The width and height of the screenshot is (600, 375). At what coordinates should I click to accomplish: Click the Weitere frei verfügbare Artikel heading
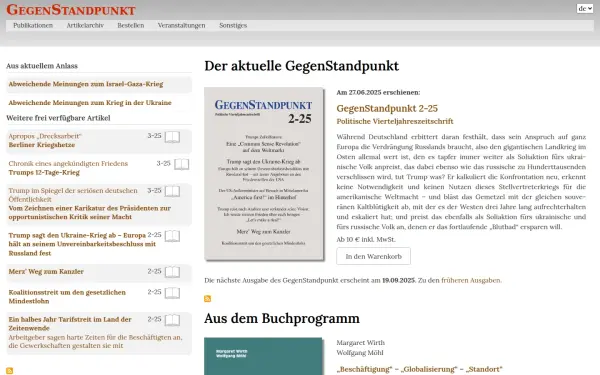click(x=58, y=118)
